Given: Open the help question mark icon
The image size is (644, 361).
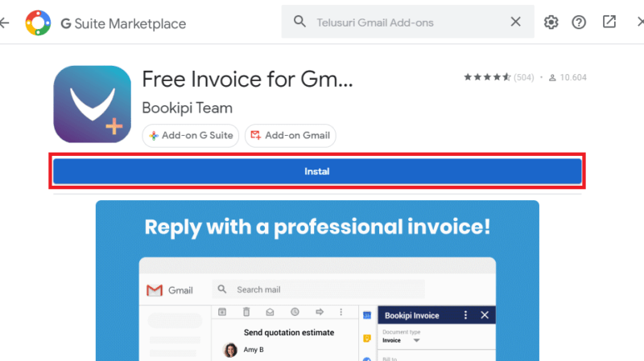Looking at the screenshot, I should tap(579, 23).
